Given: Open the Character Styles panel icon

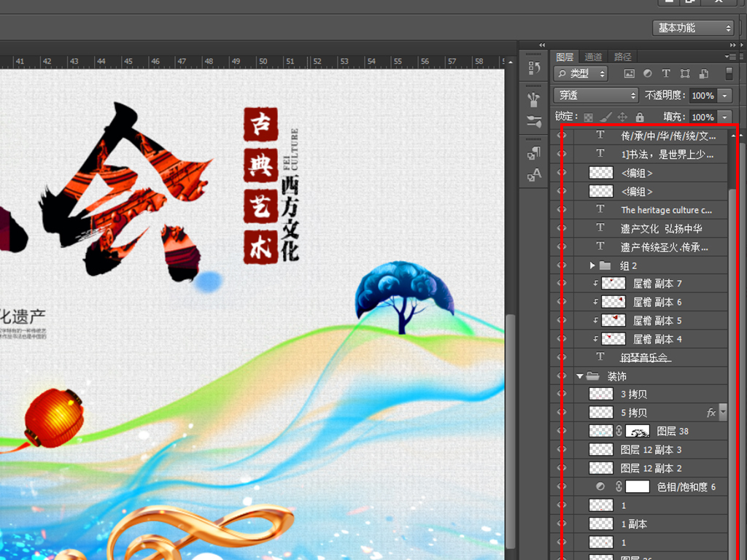Looking at the screenshot, I should [x=534, y=175].
